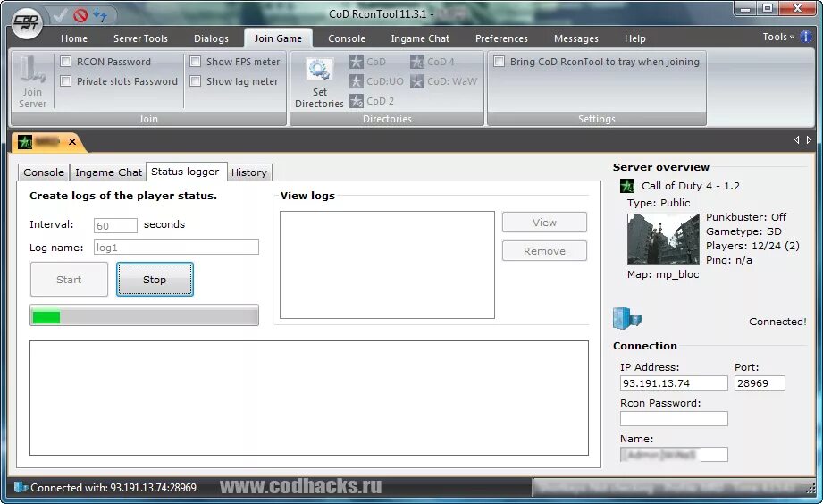Image resolution: width=823 pixels, height=504 pixels.
Task: Click the Start logging button
Action: (69, 280)
